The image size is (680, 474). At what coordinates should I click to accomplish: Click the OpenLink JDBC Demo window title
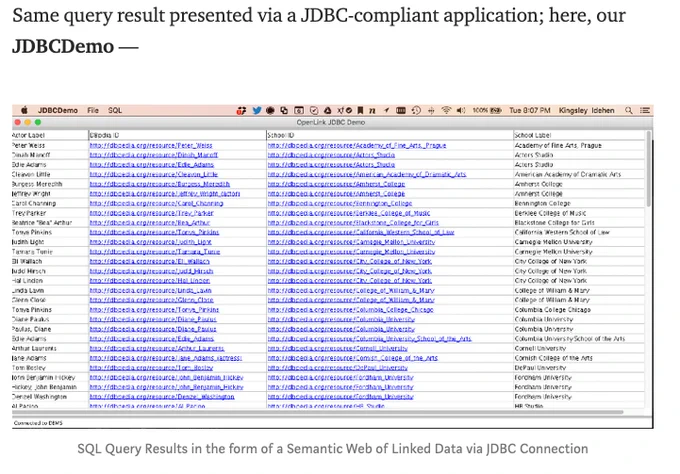[330, 122]
